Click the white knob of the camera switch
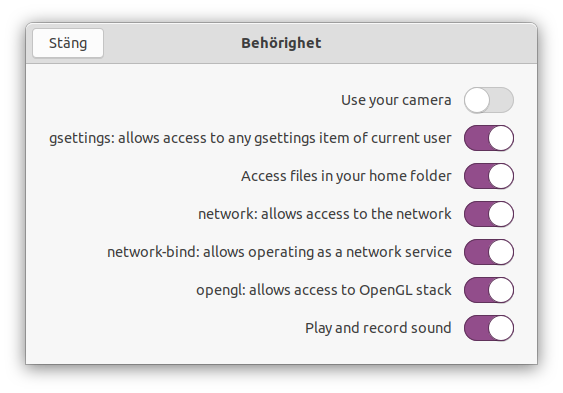The height and width of the screenshot is (393, 563). point(477,100)
